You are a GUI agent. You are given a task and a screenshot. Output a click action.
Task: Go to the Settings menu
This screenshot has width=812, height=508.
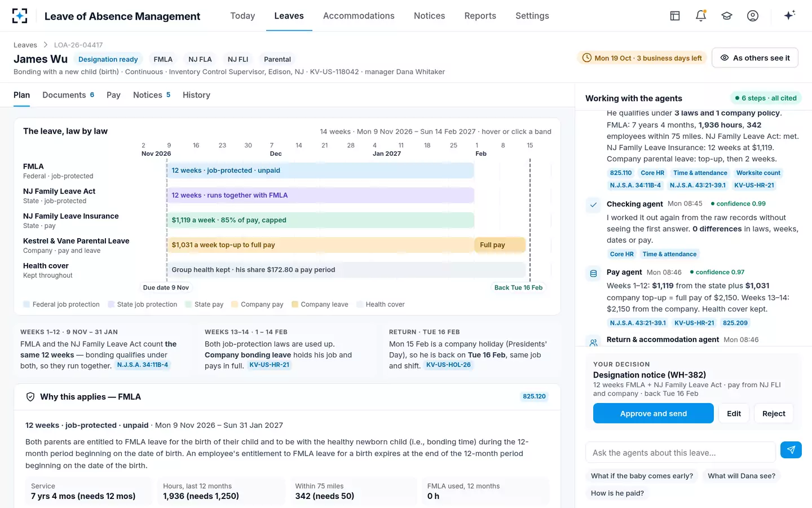[x=532, y=16]
